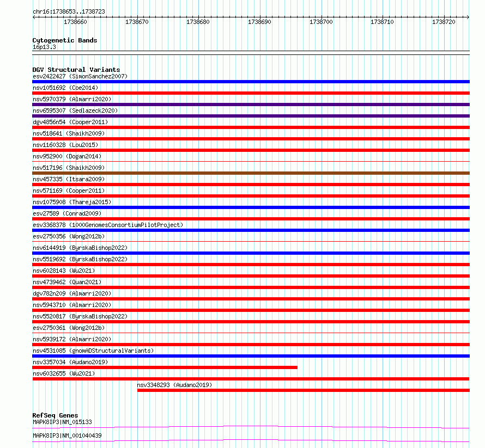The image size is (485, 448).
Task: Select variant label dgv782n209 (Almarri2020)
Action: pos(72,293)
